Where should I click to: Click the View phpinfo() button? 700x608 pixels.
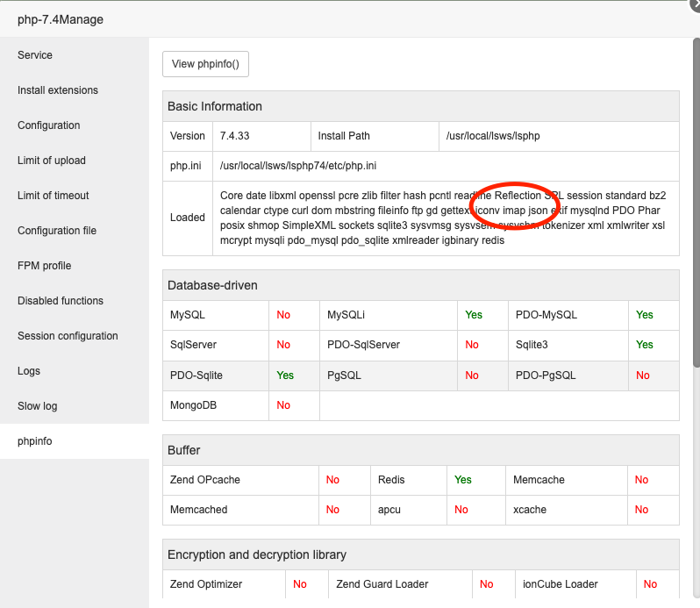[206, 64]
